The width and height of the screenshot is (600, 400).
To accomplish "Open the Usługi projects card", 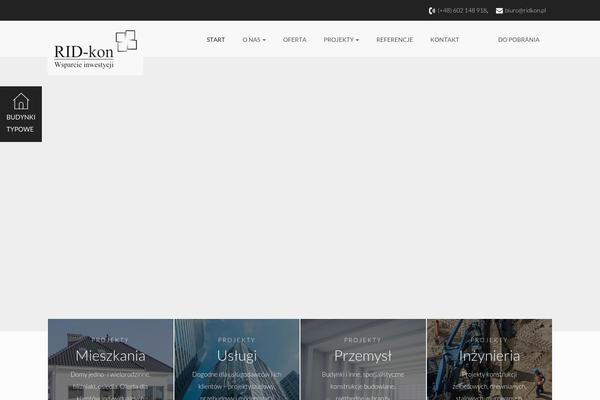I will point(237,359).
